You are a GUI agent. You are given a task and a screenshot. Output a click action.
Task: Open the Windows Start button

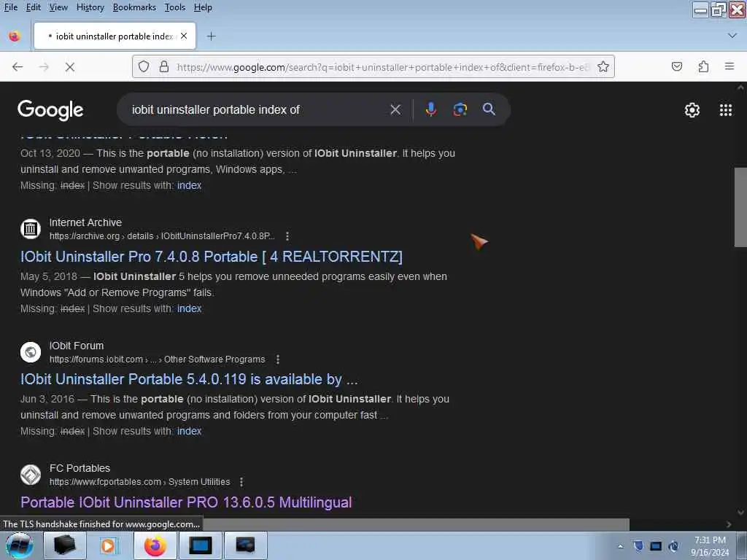[x=20, y=545]
